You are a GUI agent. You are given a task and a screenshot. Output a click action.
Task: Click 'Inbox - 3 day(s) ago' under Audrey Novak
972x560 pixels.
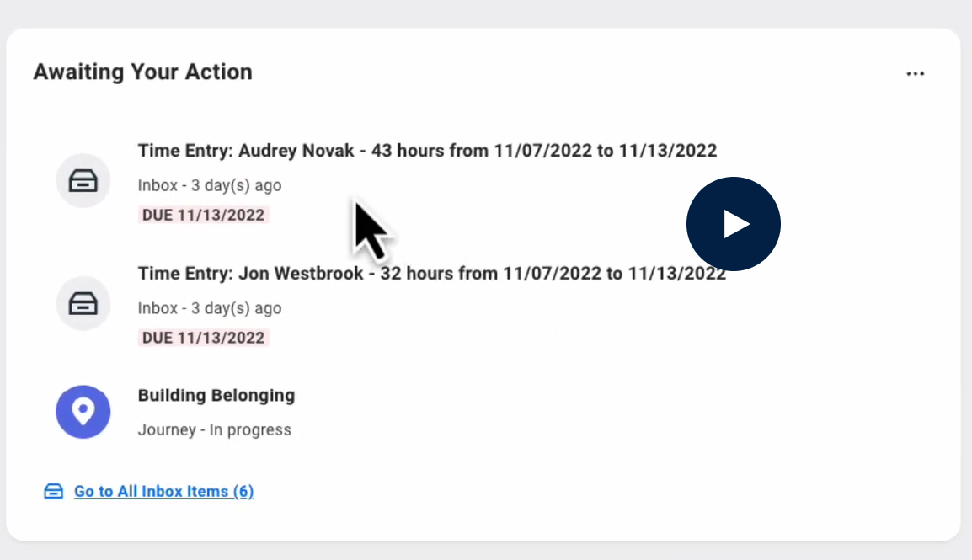210,185
